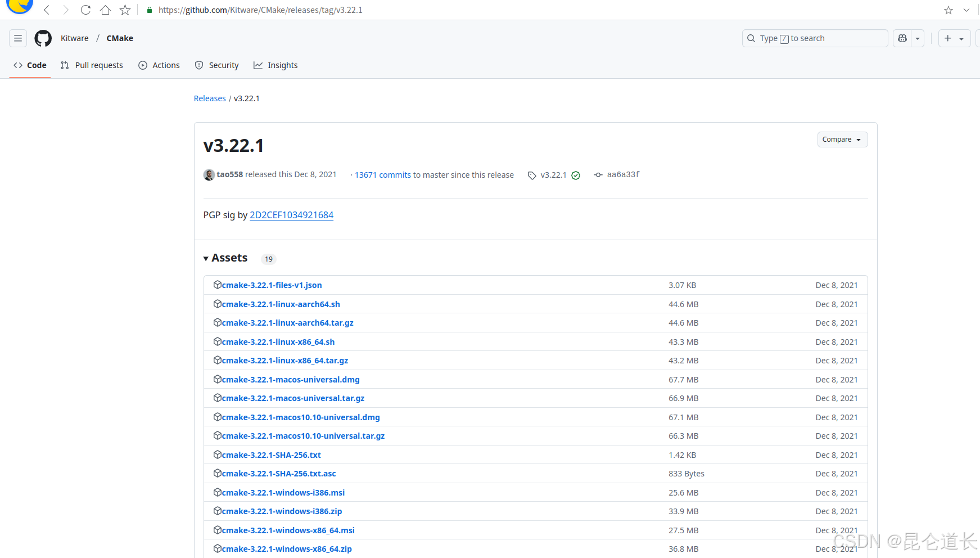This screenshot has width=980, height=558.
Task: Open the Copilot icon button
Action: tap(902, 38)
